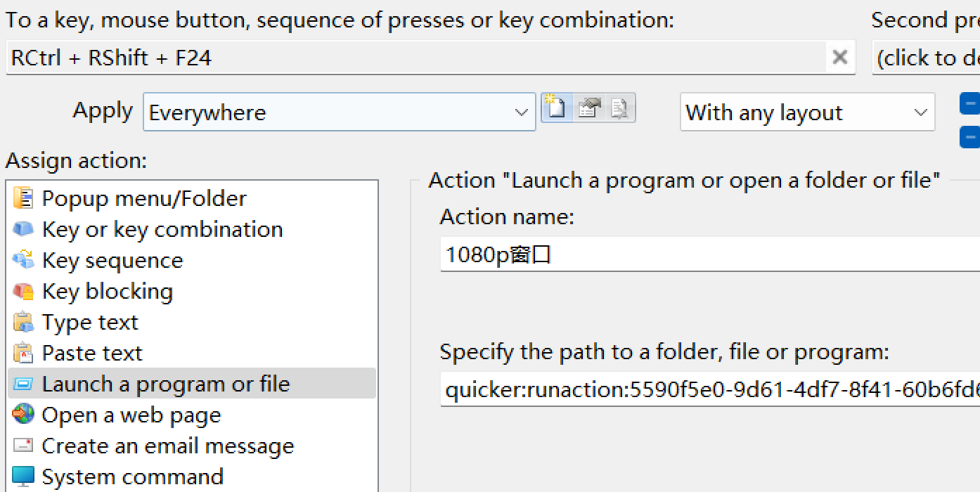Image resolution: width=980 pixels, height=492 pixels.
Task: Select Create an email message action
Action: [x=167, y=446]
